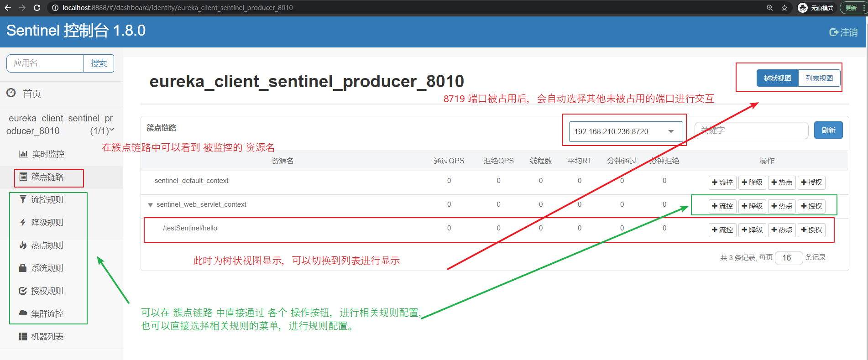Reload the page with the refresh icon
This screenshot has height=360, width=868.
pyautogui.click(x=37, y=8)
